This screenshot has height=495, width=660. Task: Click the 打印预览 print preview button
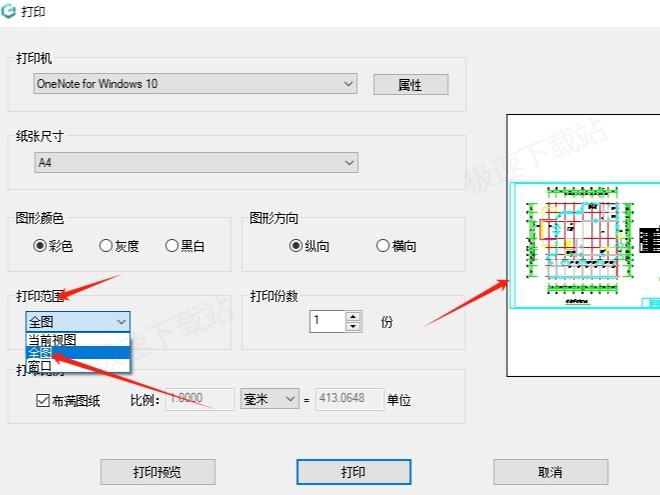pyautogui.click(x=158, y=472)
